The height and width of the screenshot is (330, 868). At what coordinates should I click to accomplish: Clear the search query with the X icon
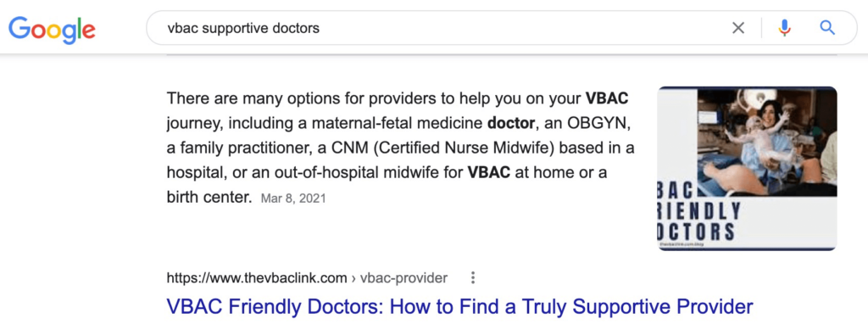click(738, 28)
